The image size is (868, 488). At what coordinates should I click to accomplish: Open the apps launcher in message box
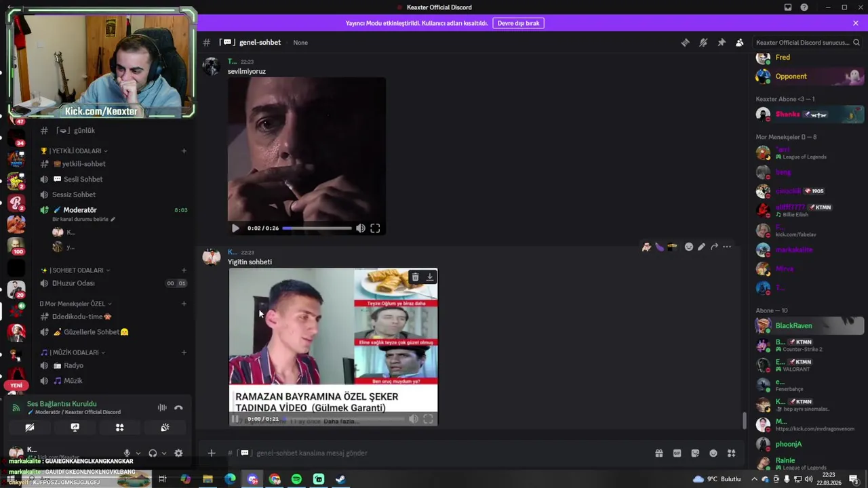[731, 453]
